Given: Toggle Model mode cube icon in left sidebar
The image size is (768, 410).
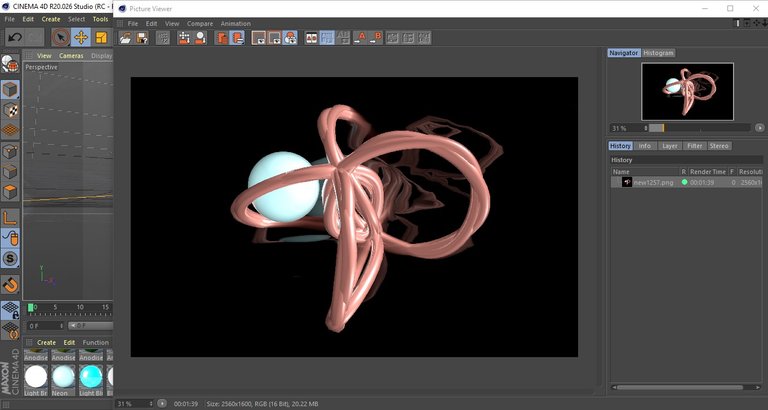Looking at the screenshot, I should (x=10, y=90).
